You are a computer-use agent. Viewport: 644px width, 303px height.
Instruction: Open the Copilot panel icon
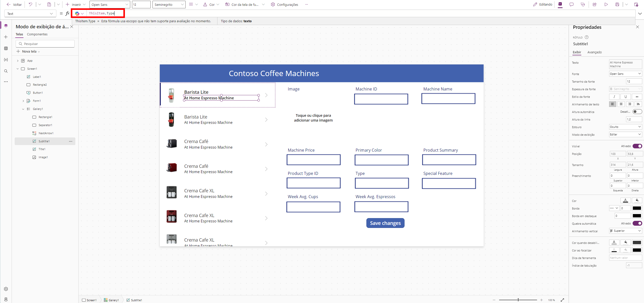(x=560, y=4)
